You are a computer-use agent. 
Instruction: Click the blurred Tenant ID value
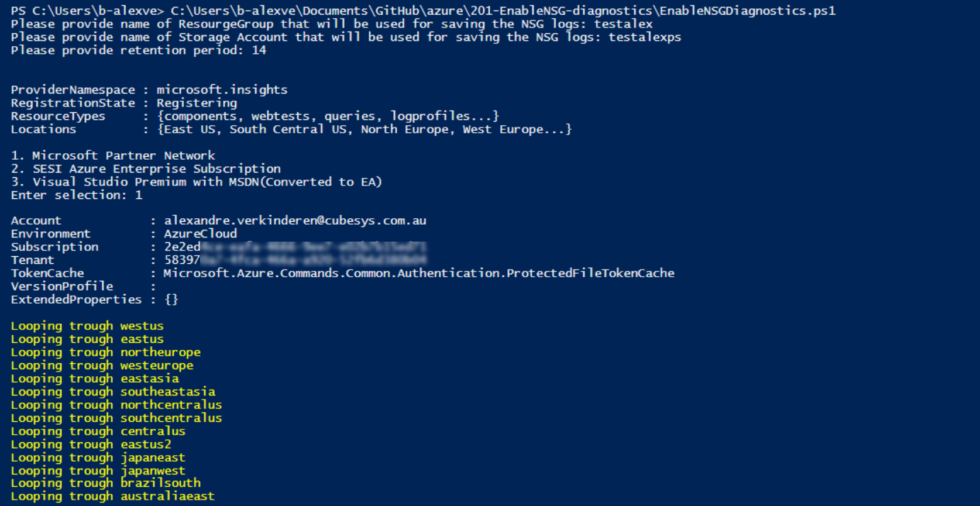tap(295, 260)
